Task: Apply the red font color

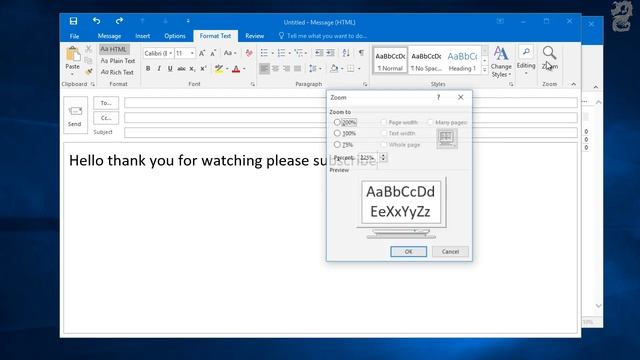Action: 236,69
